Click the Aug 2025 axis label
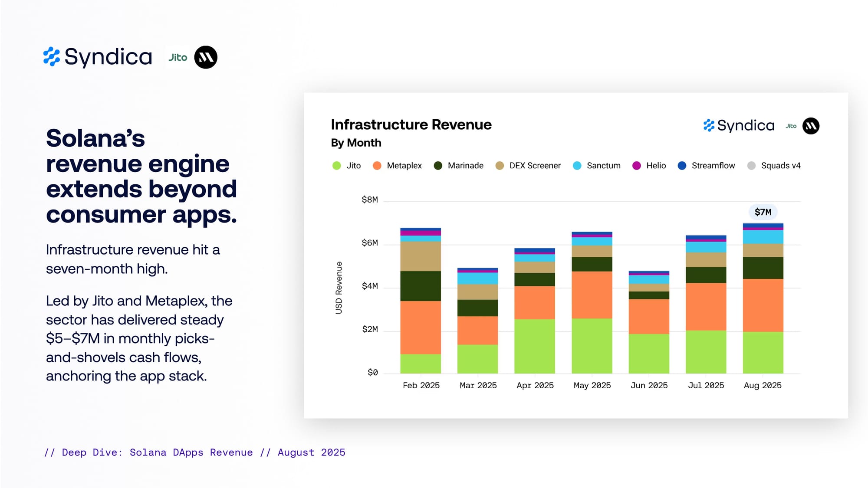 (x=763, y=385)
